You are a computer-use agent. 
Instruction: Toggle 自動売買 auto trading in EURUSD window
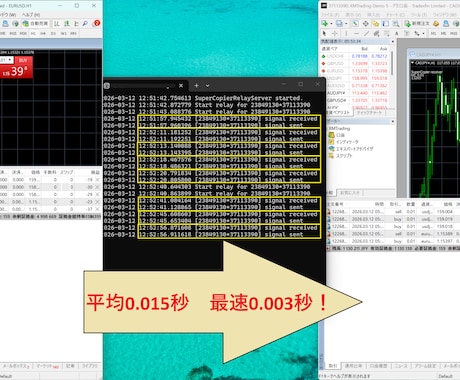pos(36,23)
